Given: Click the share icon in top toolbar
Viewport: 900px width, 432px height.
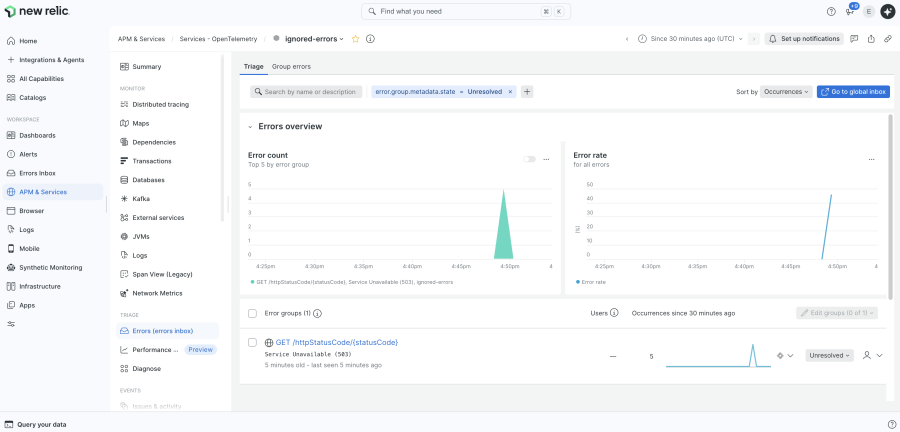Looking at the screenshot, I should (x=871, y=39).
